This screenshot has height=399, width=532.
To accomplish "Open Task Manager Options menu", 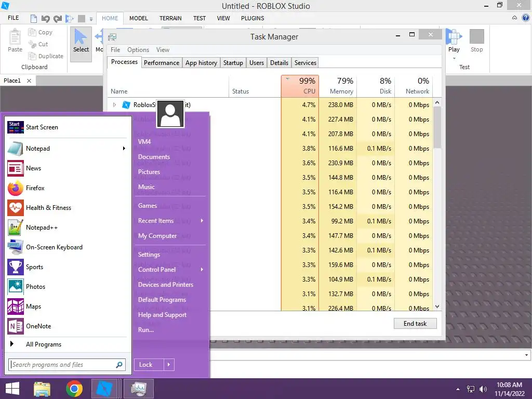I will pyautogui.click(x=138, y=50).
